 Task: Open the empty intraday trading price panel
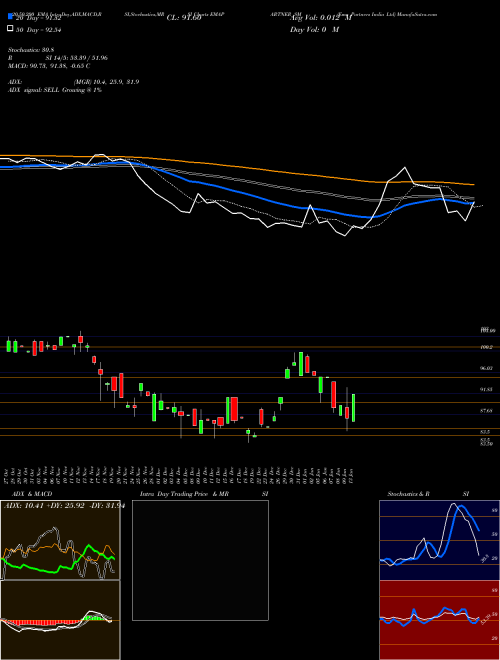click(x=200, y=560)
